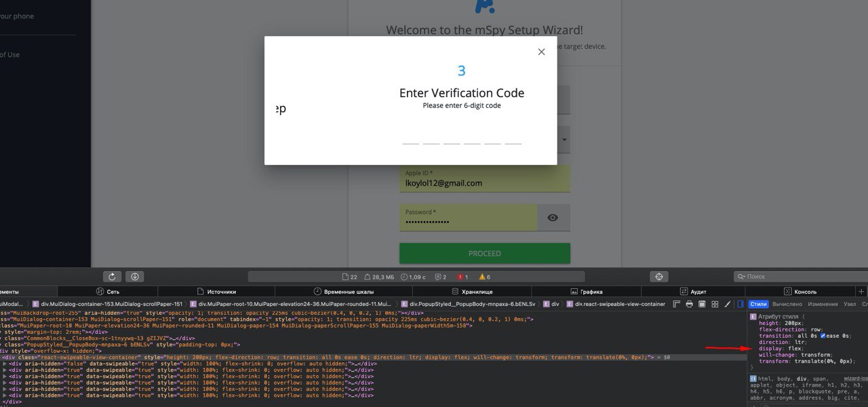Open the wizard-ios stylesheet link
Viewport: 868px width, 407px height.
(855, 379)
